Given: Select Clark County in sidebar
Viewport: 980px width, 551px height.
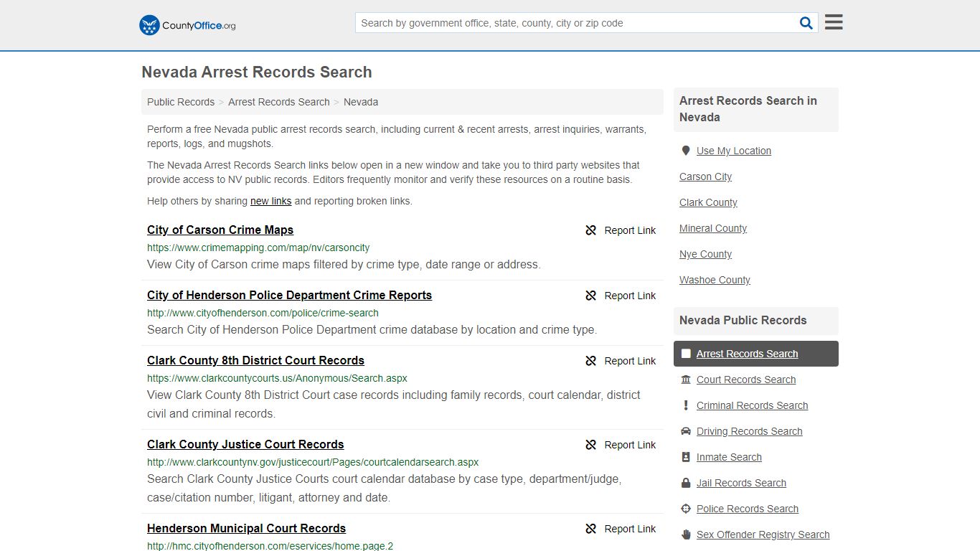Looking at the screenshot, I should pos(708,202).
